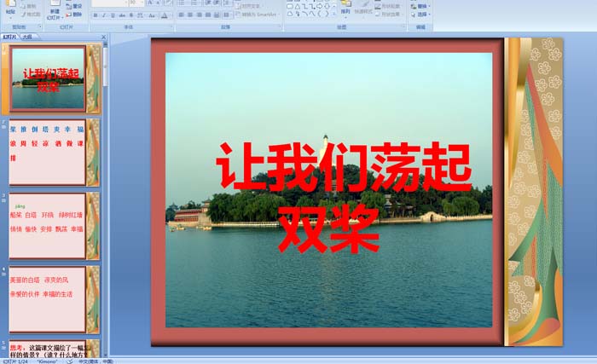Image resolution: width=597 pixels, height=364 pixels.
Task: Pick the triangle shape from gallery
Action: [x=298, y=7]
